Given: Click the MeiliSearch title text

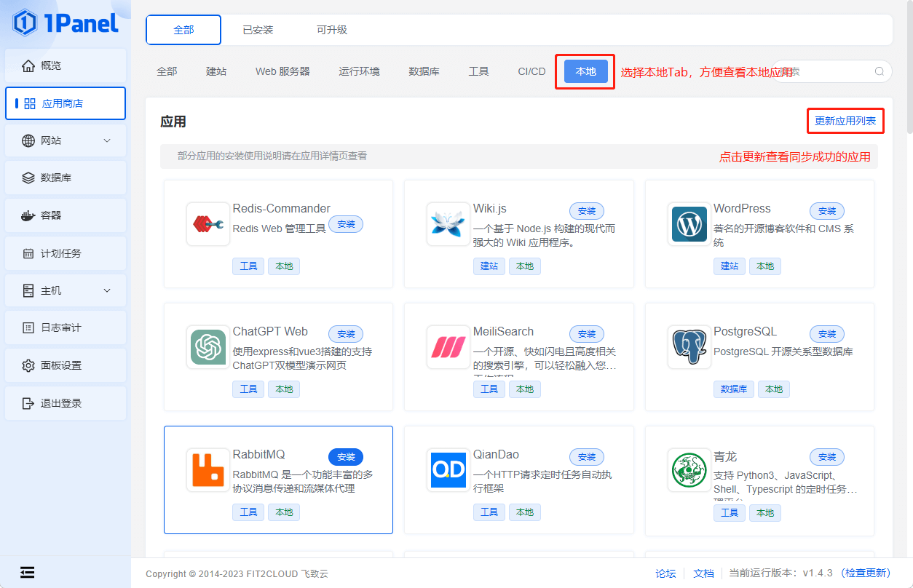Looking at the screenshot, I should 504,332.
